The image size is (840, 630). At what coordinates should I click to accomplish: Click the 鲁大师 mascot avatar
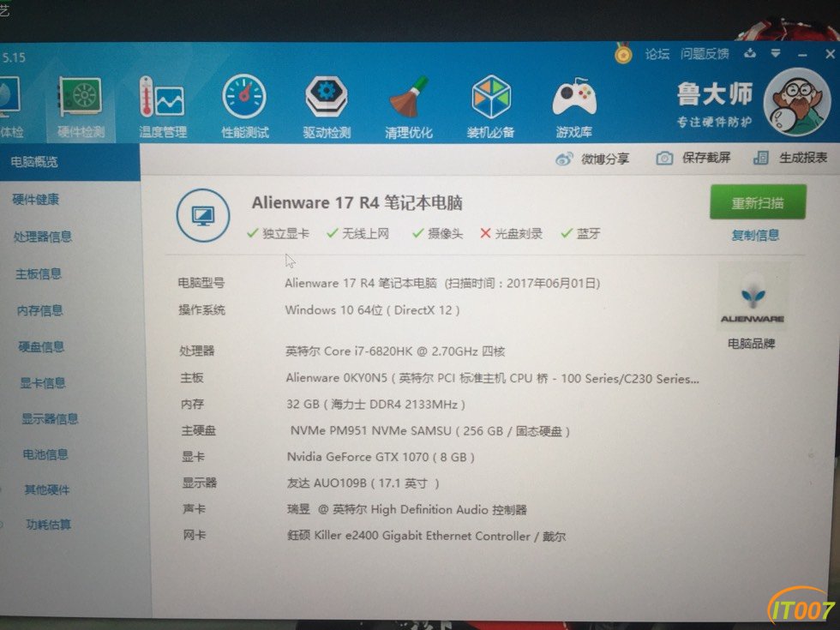(x=796, y=103)
